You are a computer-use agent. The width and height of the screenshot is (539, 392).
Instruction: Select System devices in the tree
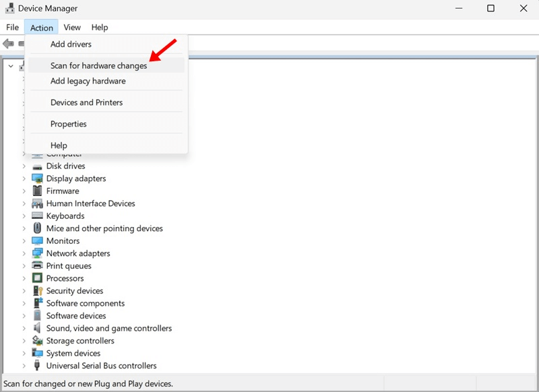[x=73, y=353]
